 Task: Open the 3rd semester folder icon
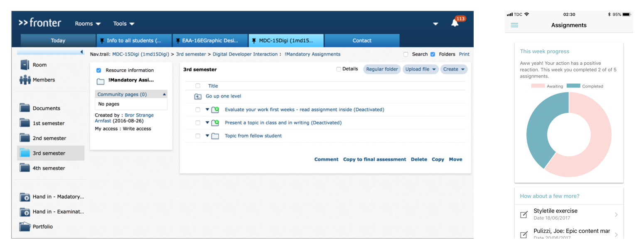click(x=25, y=153)
